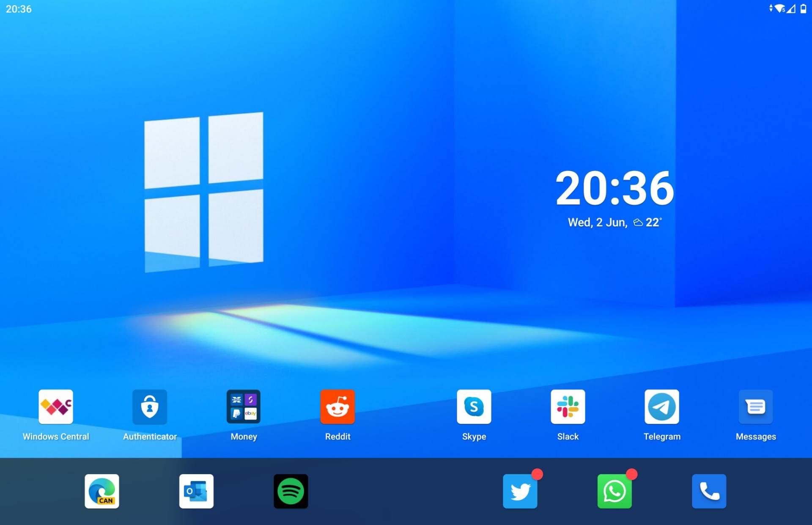Tap the 22° weather reading
812x525 pixels.
(x=654, y=221)
